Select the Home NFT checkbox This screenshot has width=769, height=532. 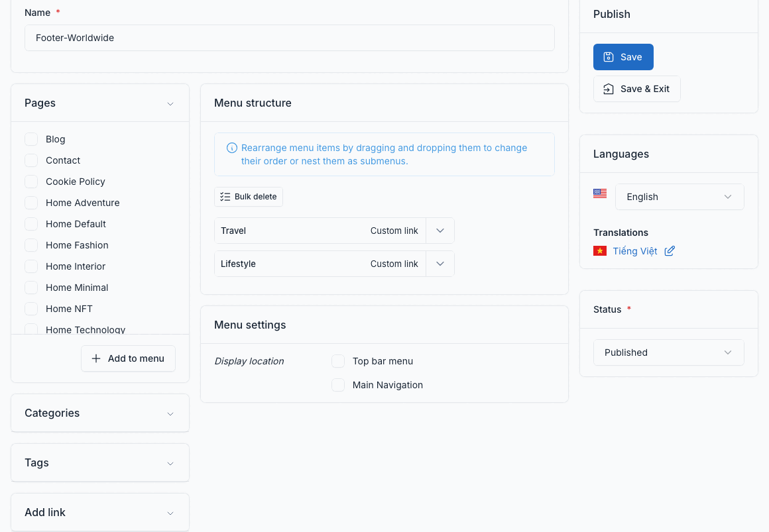coord(31,309)
